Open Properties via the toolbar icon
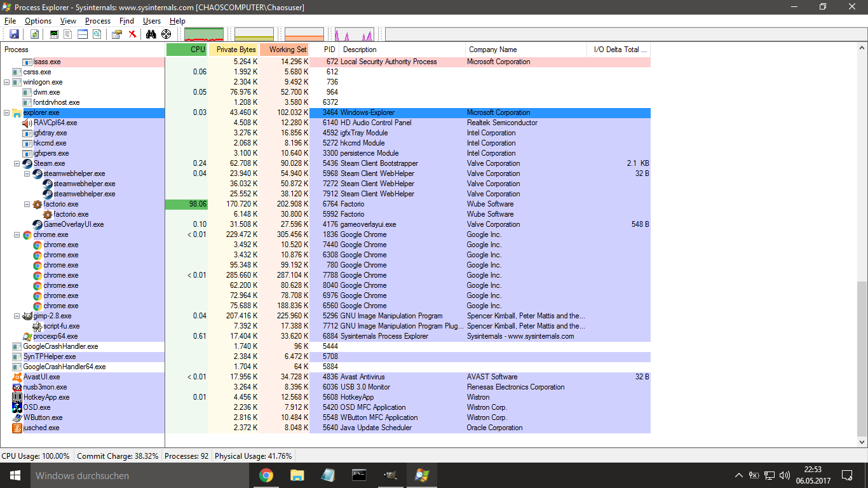 117,34
